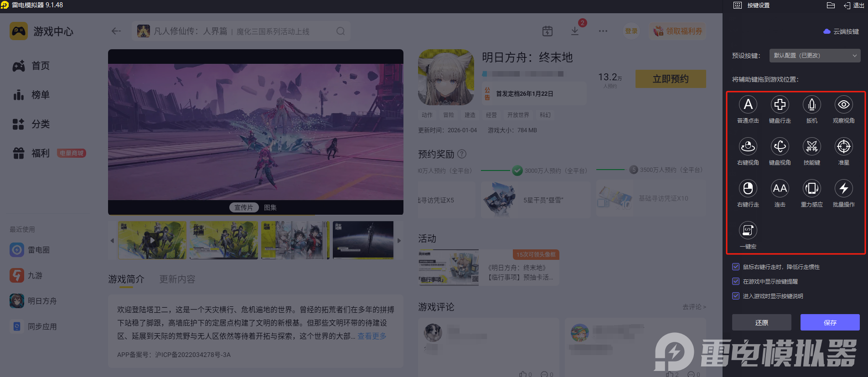Click the 电量商城 badge beside 福利

(72, 153)
